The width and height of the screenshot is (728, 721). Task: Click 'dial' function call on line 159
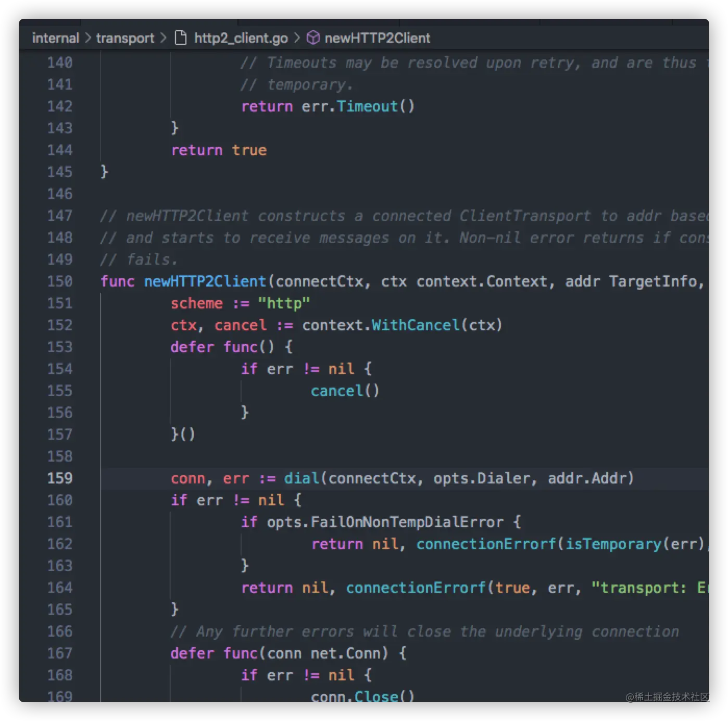click(x=302, y=478)
